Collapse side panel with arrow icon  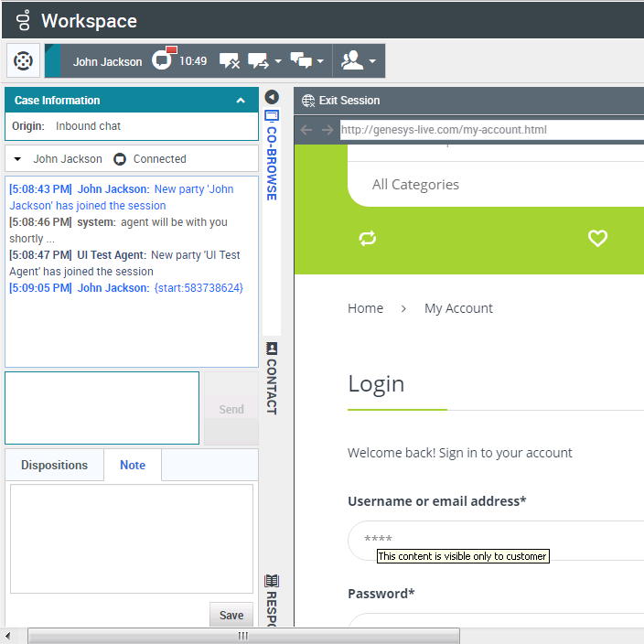[272, 97]
